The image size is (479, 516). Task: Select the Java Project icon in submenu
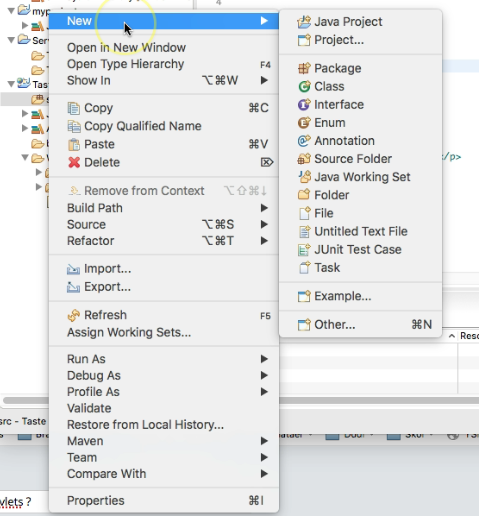304,22
